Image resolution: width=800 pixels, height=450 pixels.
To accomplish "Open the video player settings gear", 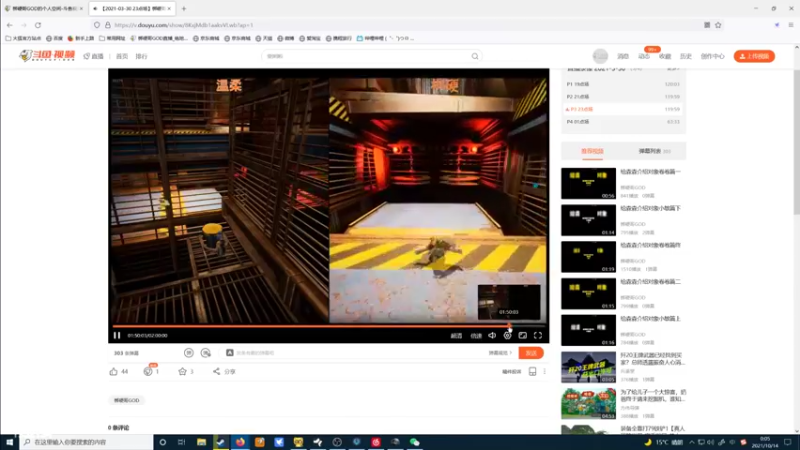I will pos(507,335).
